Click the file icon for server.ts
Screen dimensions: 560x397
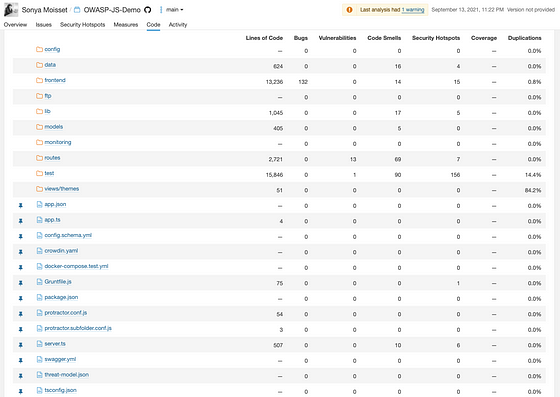click(x=40, y=344)
